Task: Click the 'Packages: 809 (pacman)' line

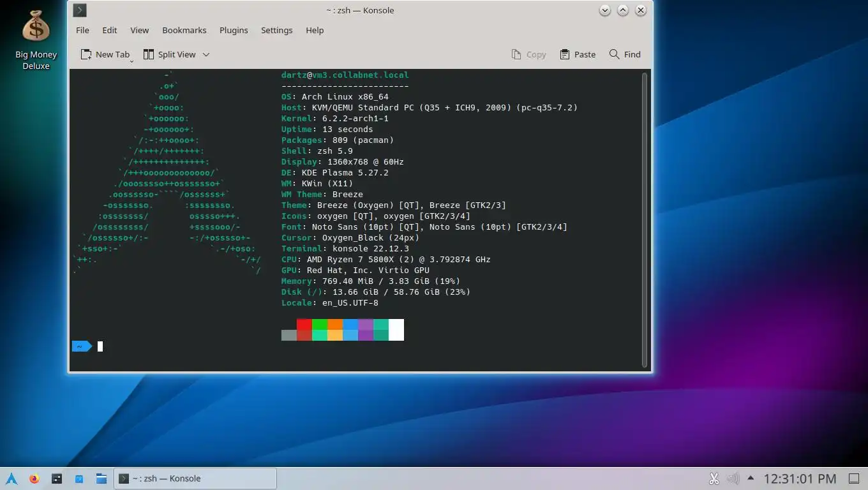Action: (x=338, y=140)
